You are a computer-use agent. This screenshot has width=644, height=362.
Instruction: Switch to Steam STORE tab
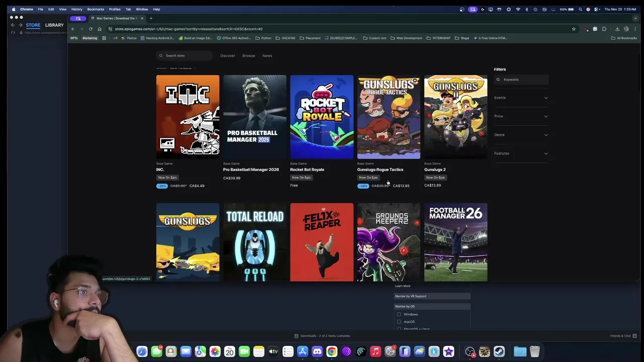[x=33, y=25]
